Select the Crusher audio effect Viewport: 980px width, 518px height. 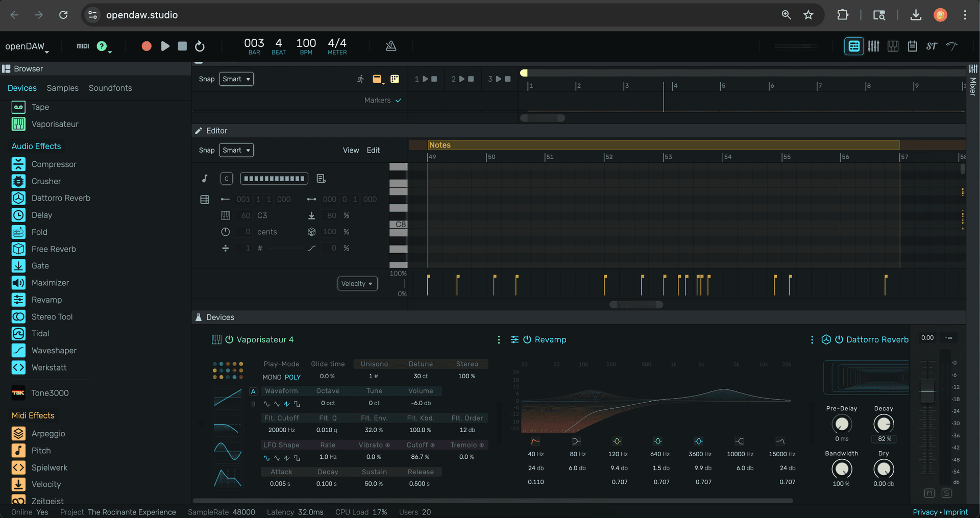click(46, 181)
